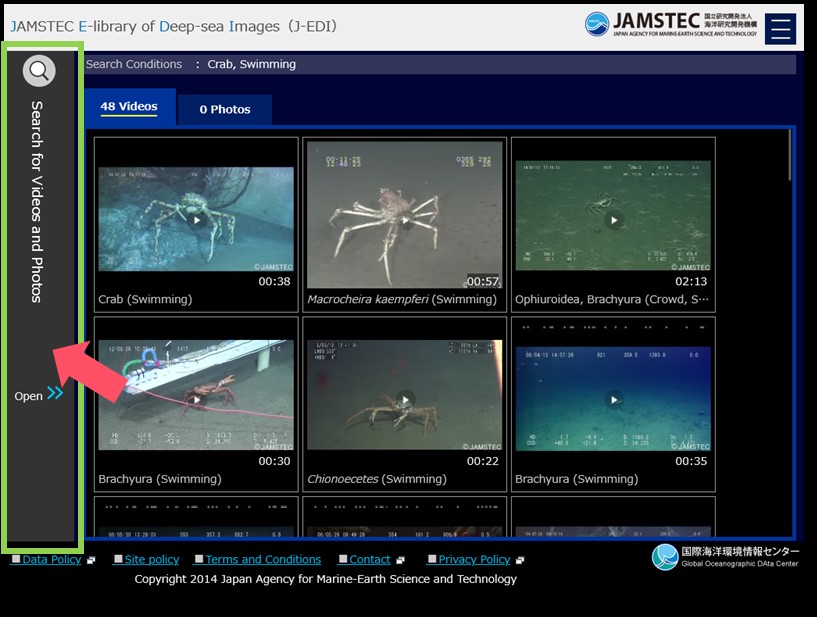This screenshot has height=617, width=817.
Task: Click the Copyright 2014 footer text
Action: 326,579
